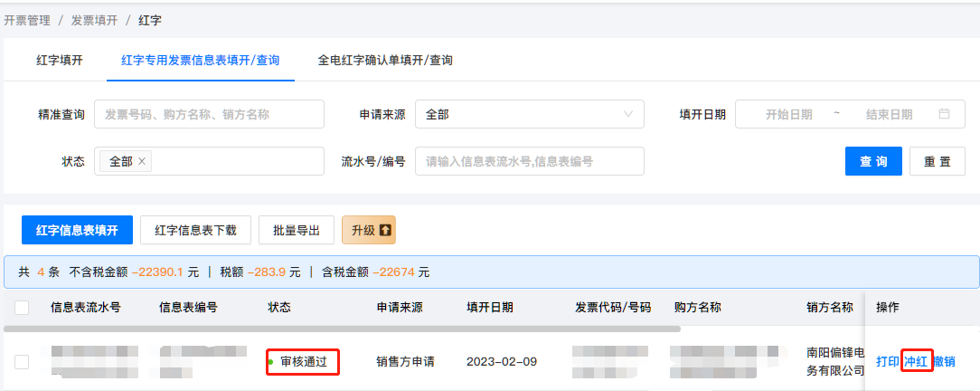Click the 发票代码/号码 column header
This screenshot has height=391, width=980.
point(613,307)
